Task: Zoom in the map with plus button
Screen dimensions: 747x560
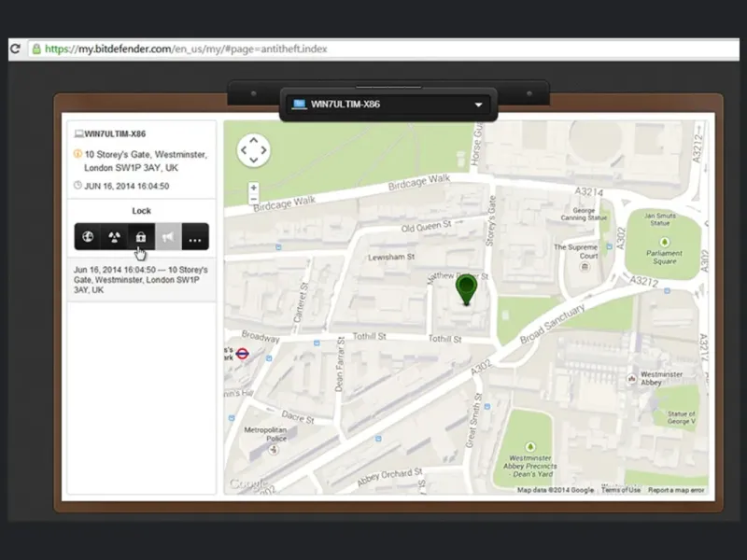Action: tap(253, 188)
